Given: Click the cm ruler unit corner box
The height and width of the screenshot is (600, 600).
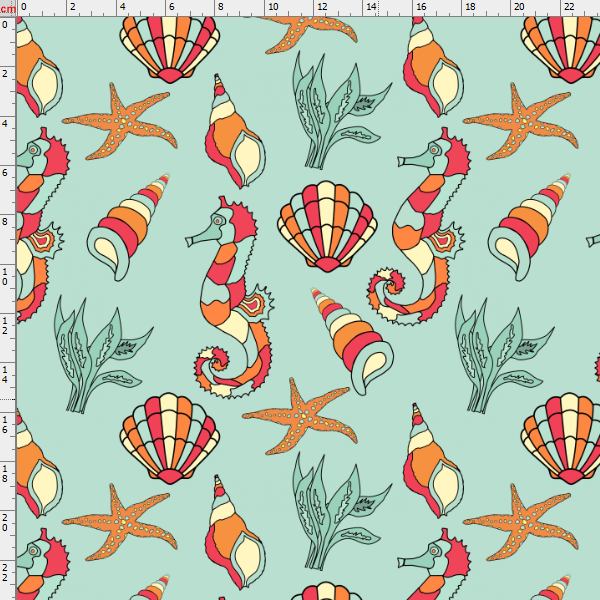Looking at the screenshot, I should [x=8, y=8].
